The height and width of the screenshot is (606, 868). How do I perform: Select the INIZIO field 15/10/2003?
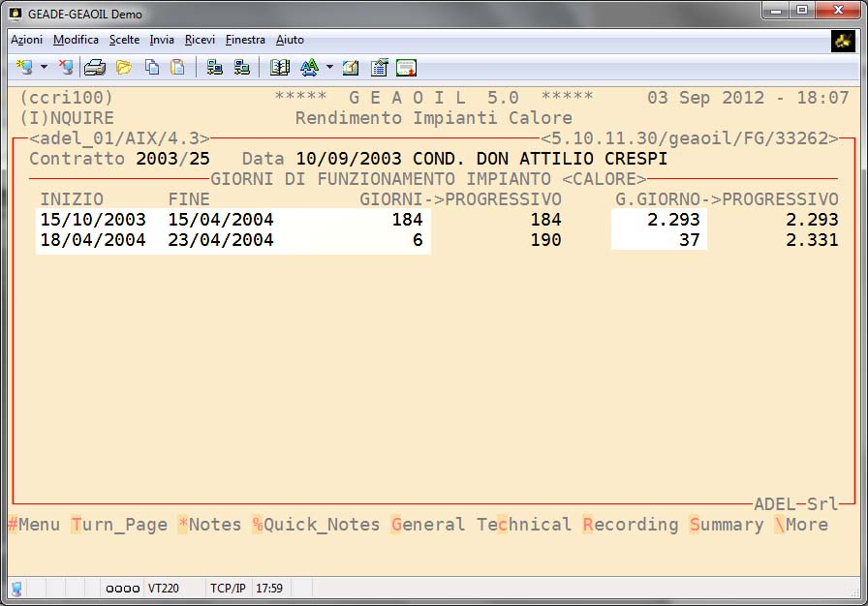coord(93,220)
